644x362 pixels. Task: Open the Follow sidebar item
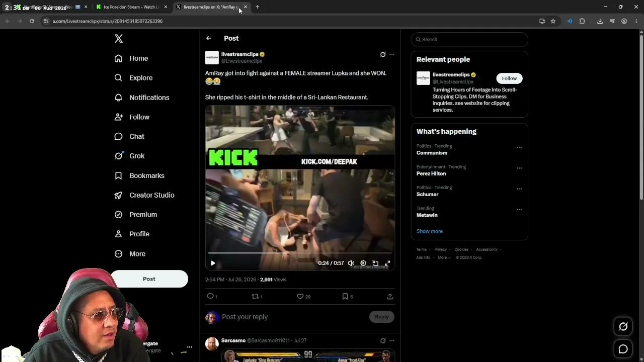pyautogui.click(x=132, y=117)
